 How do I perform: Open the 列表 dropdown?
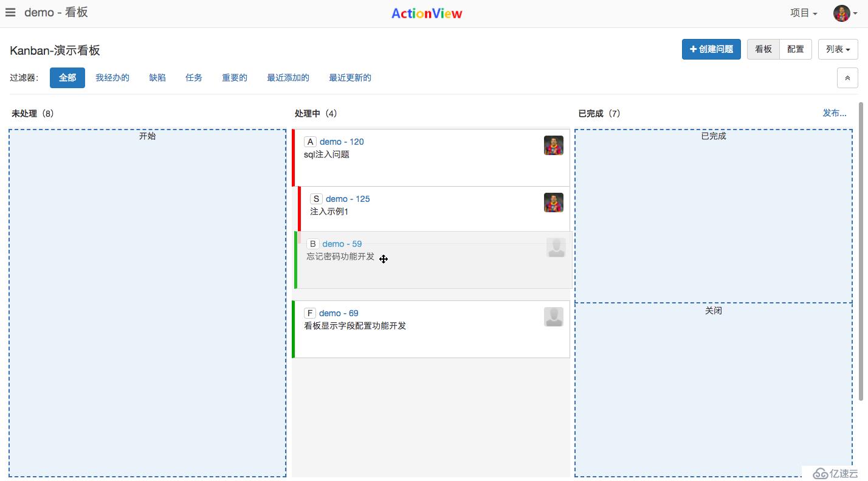838,49
